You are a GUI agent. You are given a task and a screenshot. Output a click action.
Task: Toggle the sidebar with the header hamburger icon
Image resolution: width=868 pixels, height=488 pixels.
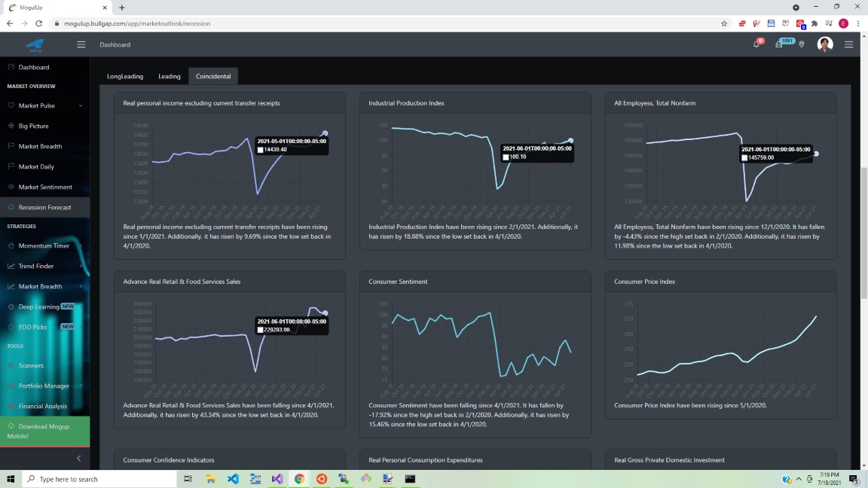point(81,45)
